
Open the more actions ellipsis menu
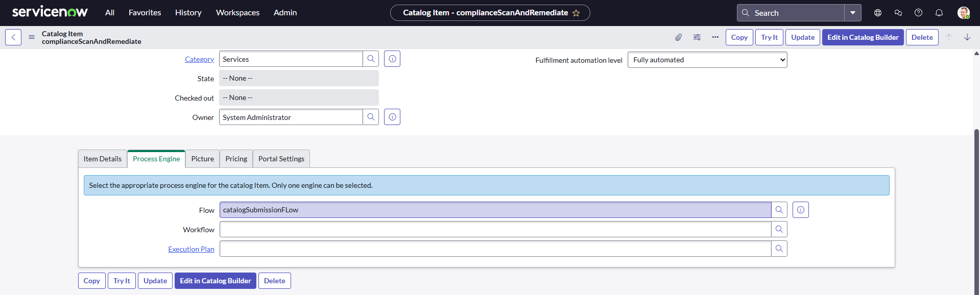point(715,37)
